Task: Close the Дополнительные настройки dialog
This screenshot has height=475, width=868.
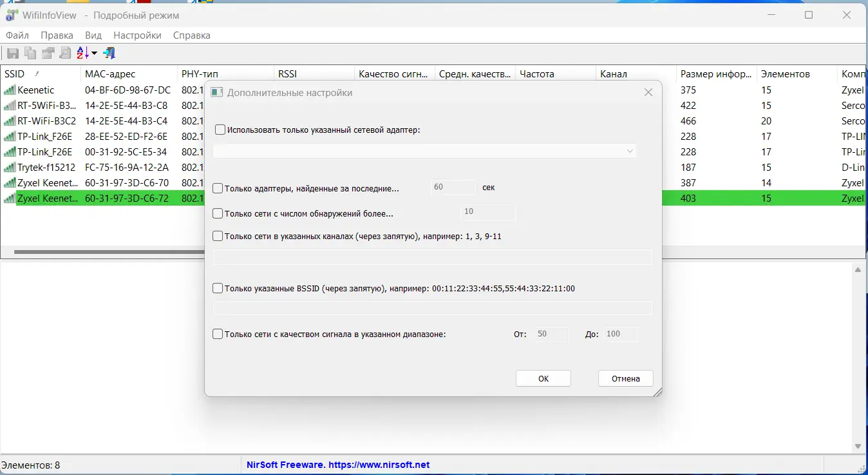Action: [x=648, y=93]
